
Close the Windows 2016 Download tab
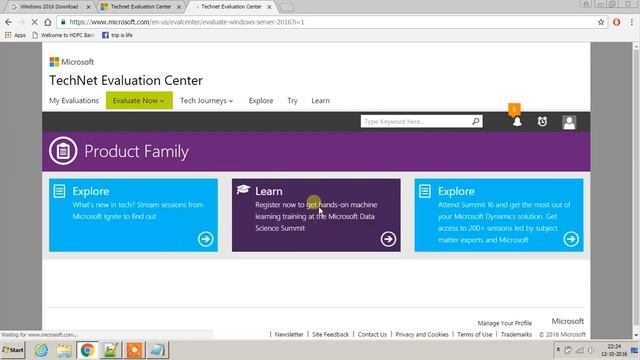[x=89, y=7]
